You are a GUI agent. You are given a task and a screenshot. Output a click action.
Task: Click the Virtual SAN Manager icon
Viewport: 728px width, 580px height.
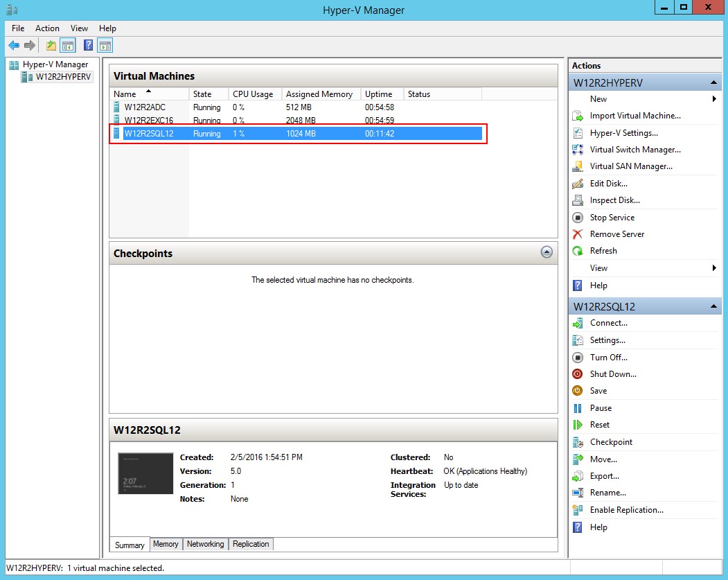click(578, 166)
